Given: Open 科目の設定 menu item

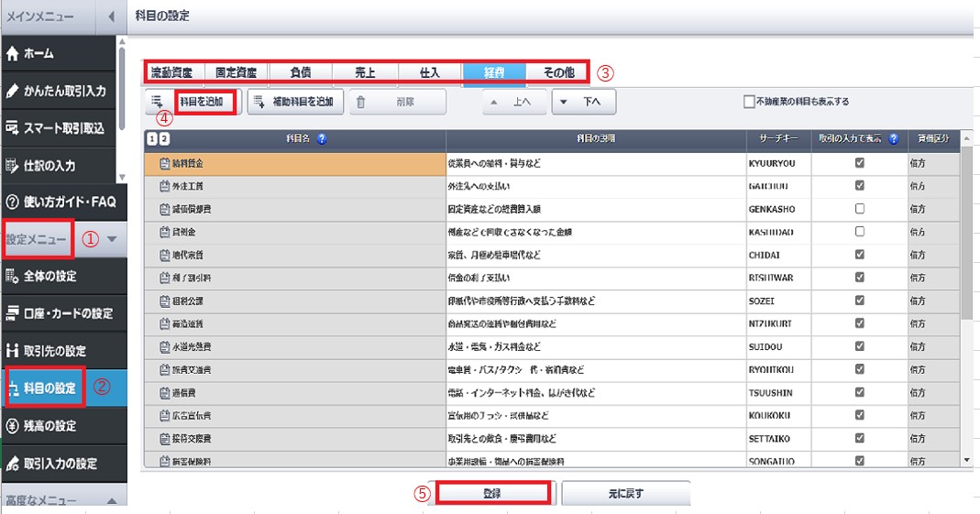Looking at the screenshot, I should [x=64, y=388].
